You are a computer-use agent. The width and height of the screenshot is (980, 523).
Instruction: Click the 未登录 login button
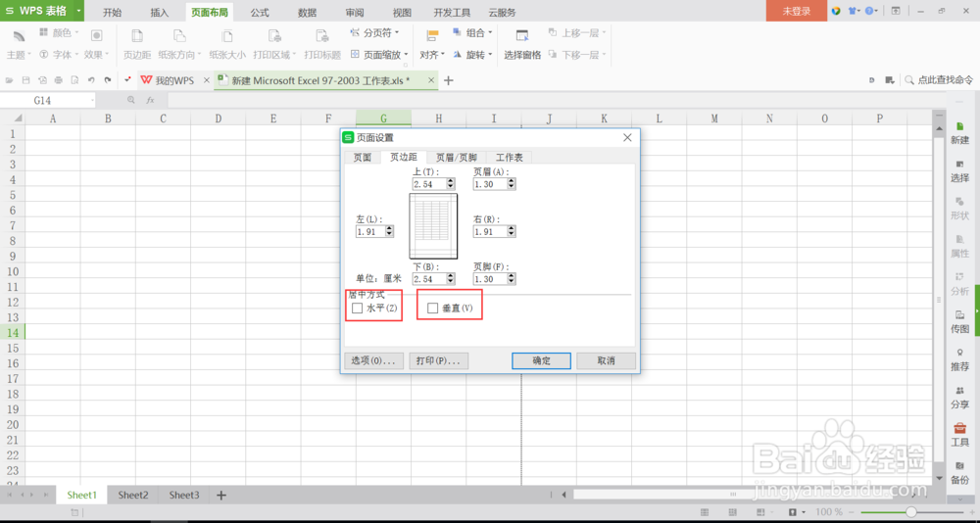coord(796,11)
